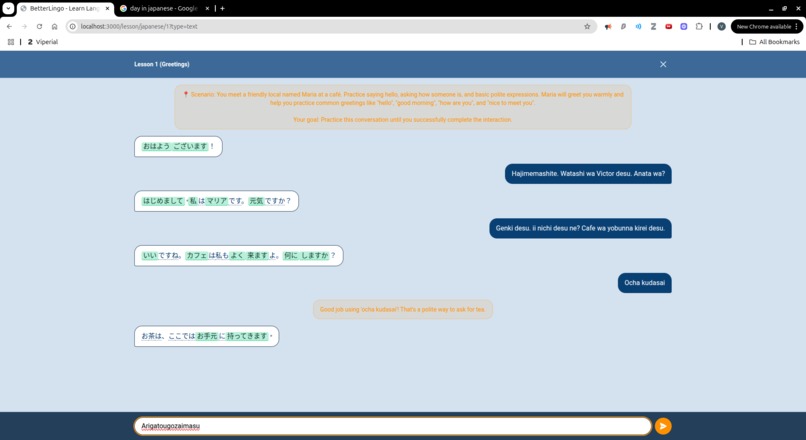Click the megaphone extension icon

click(x=608, y=27)
